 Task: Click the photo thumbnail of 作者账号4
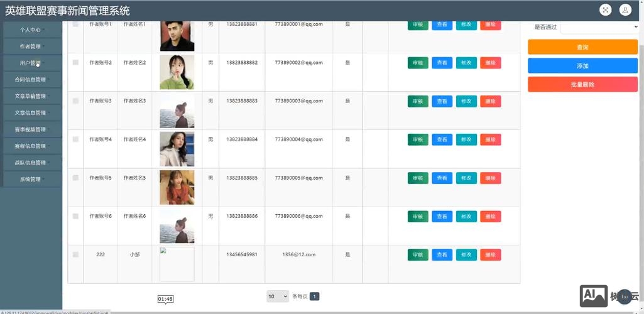pyautogui.click(x=177, y=149)
